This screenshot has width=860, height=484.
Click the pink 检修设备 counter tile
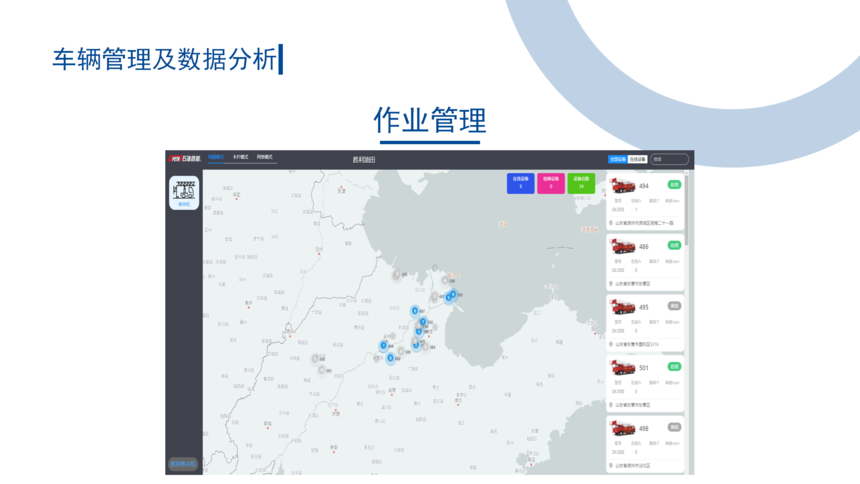coord(550,183)
